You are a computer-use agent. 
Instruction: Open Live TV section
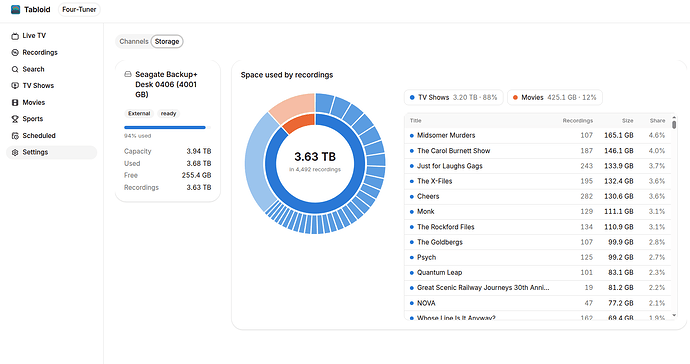click(34, 36)
